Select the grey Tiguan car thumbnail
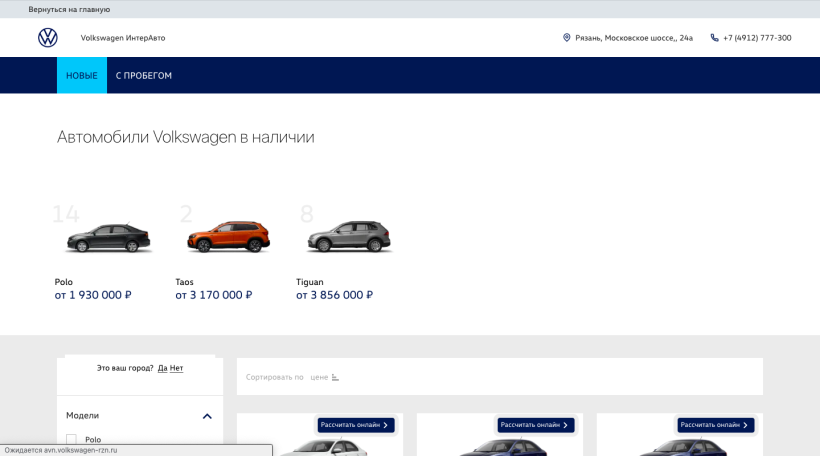Image resolution: width=820 pixels, height=456 pixels. point(349,236)
